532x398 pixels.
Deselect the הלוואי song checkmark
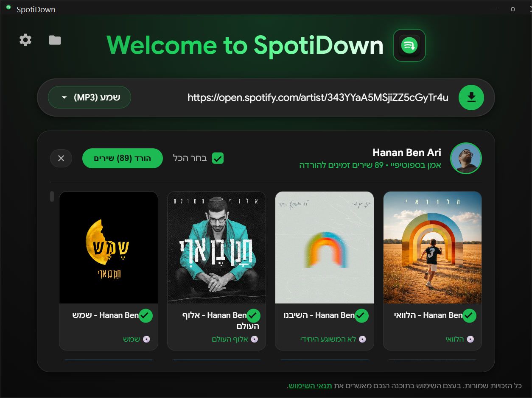(469, 315)
